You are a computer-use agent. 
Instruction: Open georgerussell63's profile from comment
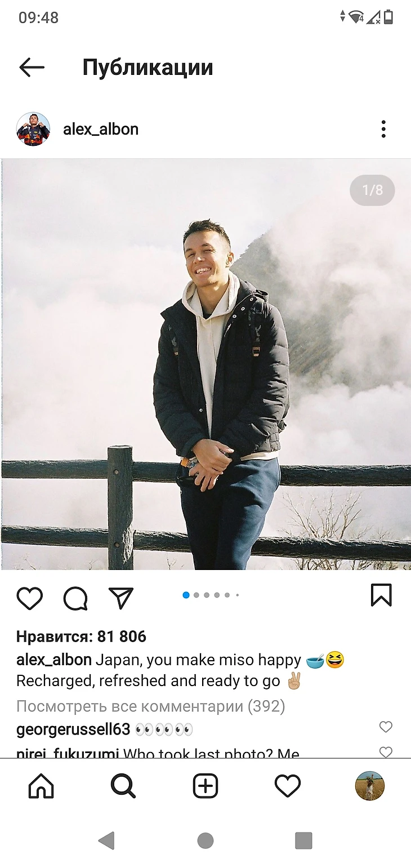tap(73, 729)
